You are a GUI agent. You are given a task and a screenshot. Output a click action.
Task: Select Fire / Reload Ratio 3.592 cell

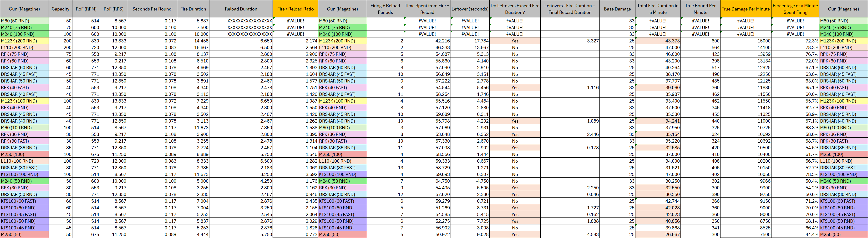point(295,174)
